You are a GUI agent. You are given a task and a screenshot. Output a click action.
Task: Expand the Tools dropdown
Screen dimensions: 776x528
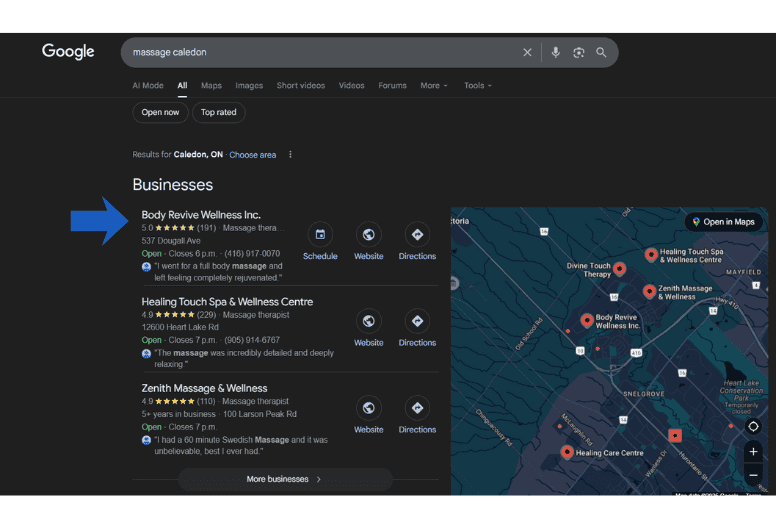(x=478, y=86)
